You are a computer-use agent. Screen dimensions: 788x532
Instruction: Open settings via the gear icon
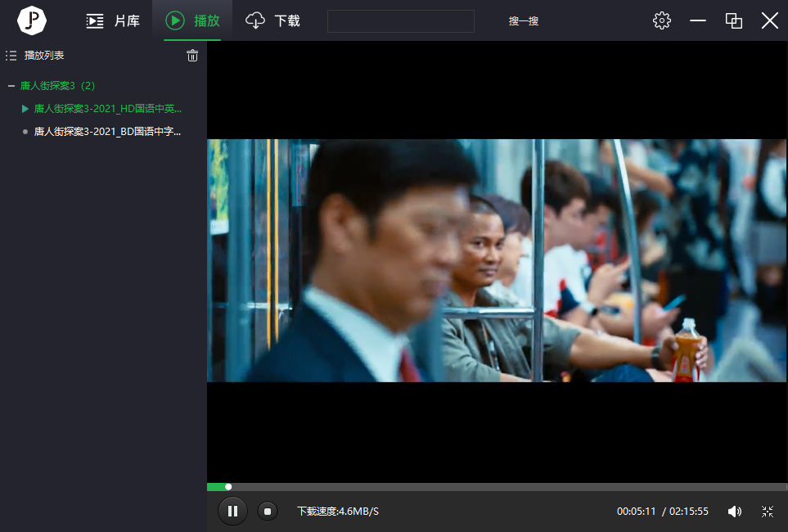[x=661, y=20]
